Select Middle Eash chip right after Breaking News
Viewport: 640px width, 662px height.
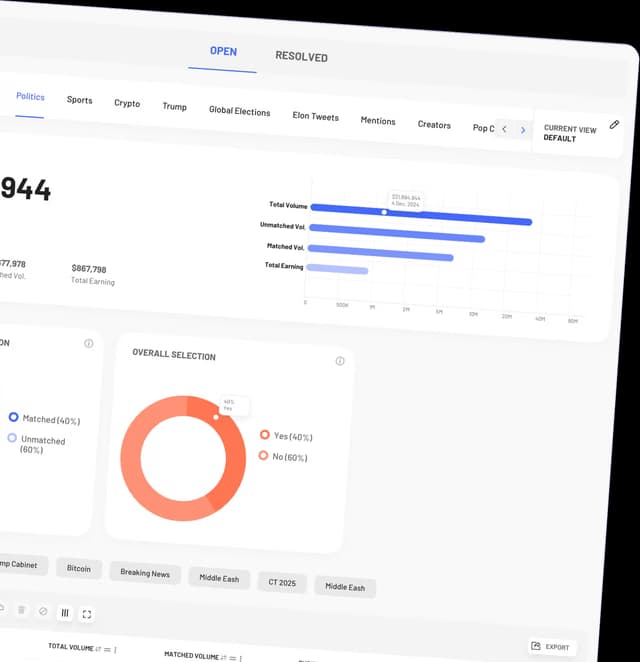point(219,578)
